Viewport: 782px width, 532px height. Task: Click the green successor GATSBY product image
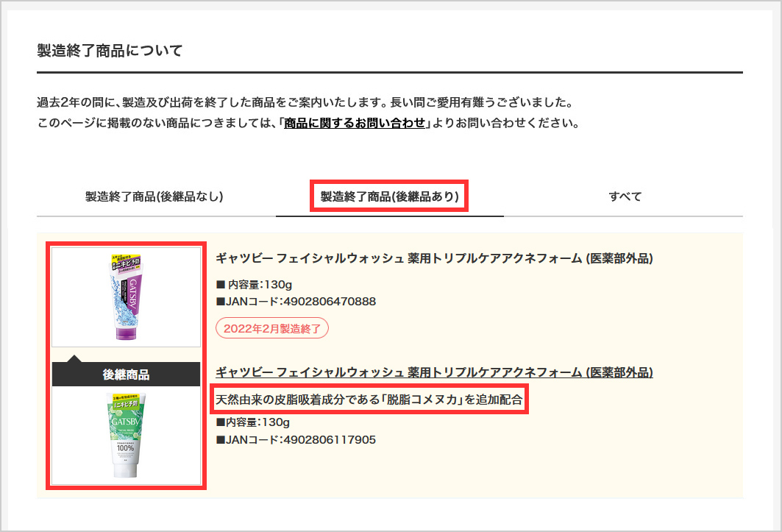point(127,435)
